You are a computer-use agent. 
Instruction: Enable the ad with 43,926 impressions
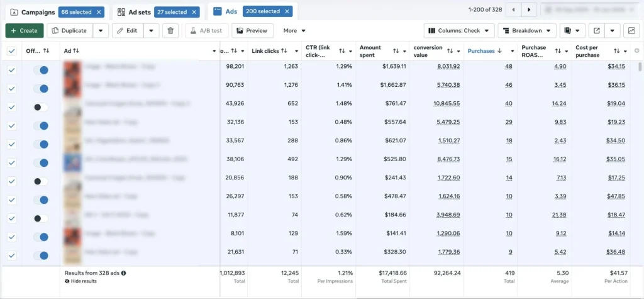coord(41,108)
